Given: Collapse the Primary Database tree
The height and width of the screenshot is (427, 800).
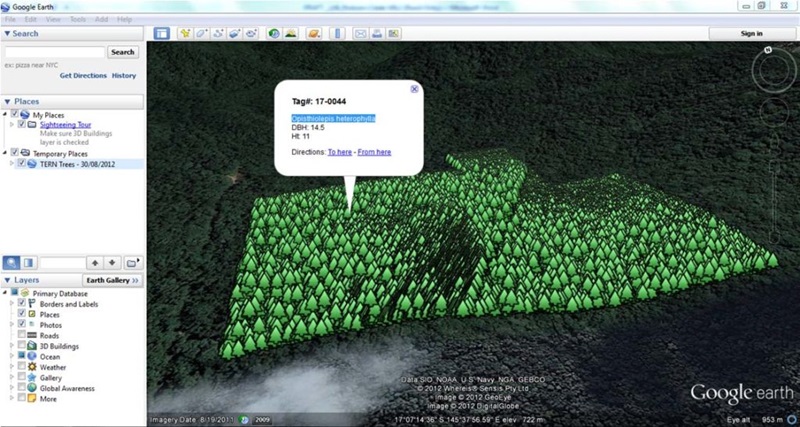Looking at the screenshot, I should tap(5, 293).
